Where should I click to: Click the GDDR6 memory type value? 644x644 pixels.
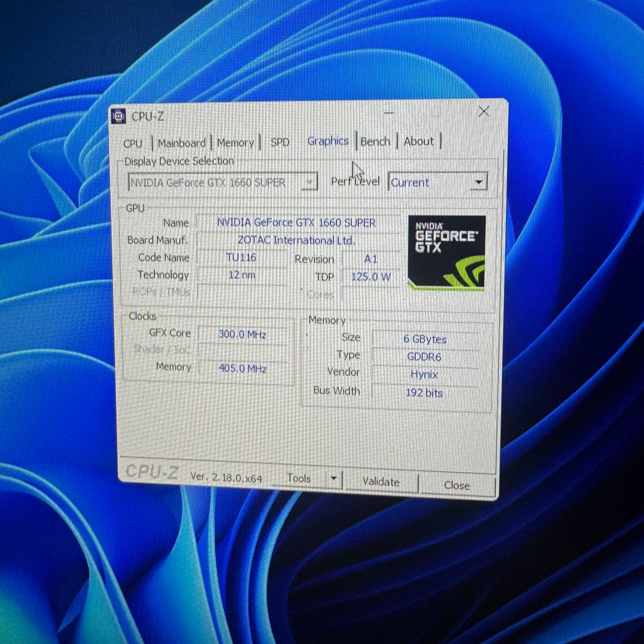[424, 357]
